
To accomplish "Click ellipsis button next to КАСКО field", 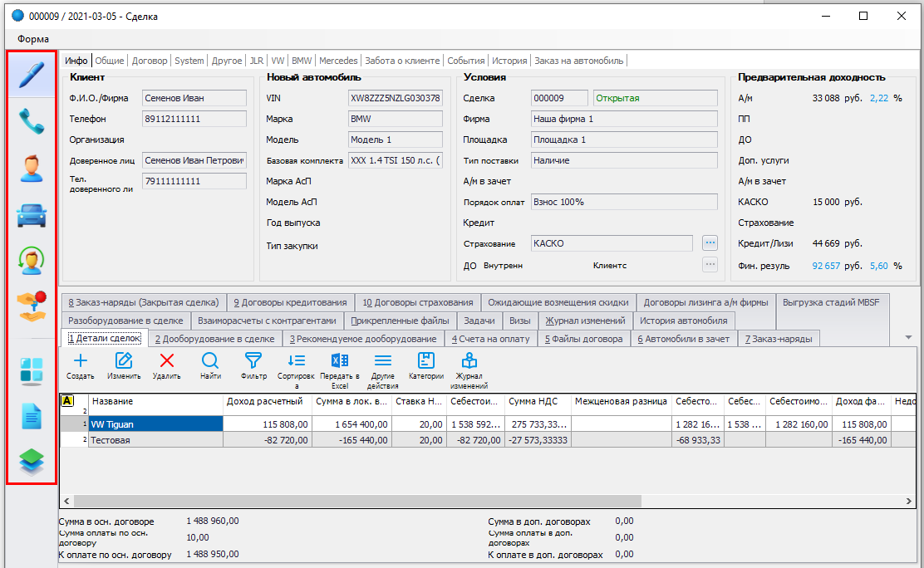I will pos(709,243).
